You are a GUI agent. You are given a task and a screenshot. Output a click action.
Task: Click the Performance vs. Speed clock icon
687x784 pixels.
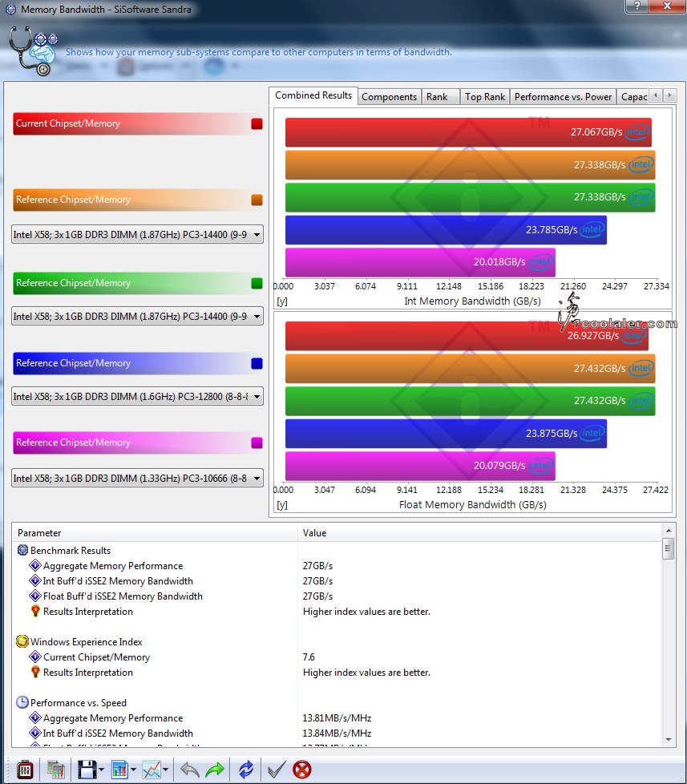pyautogui.click(x=22, y=702)
